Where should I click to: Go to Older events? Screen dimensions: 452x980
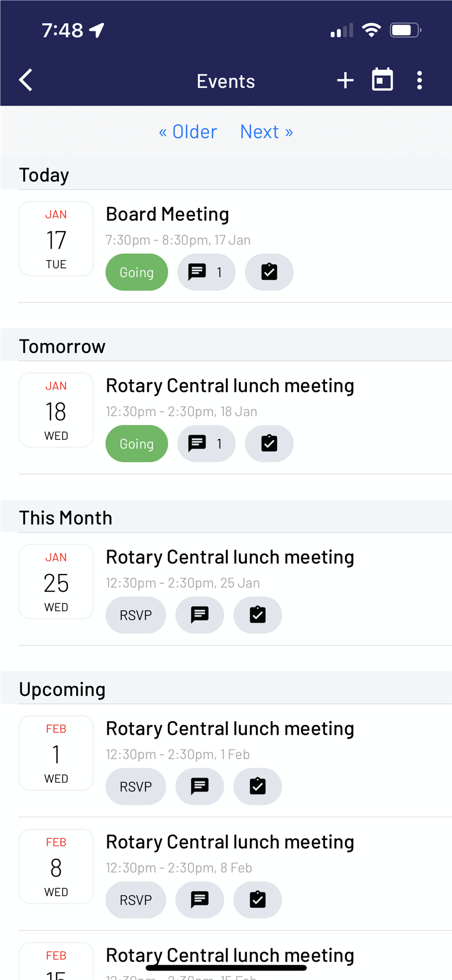(x=187, y=132)
